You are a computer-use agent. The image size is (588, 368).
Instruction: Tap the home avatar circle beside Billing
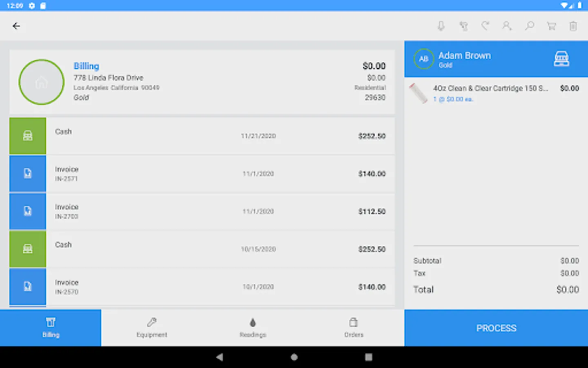click(x=41, y=82)
